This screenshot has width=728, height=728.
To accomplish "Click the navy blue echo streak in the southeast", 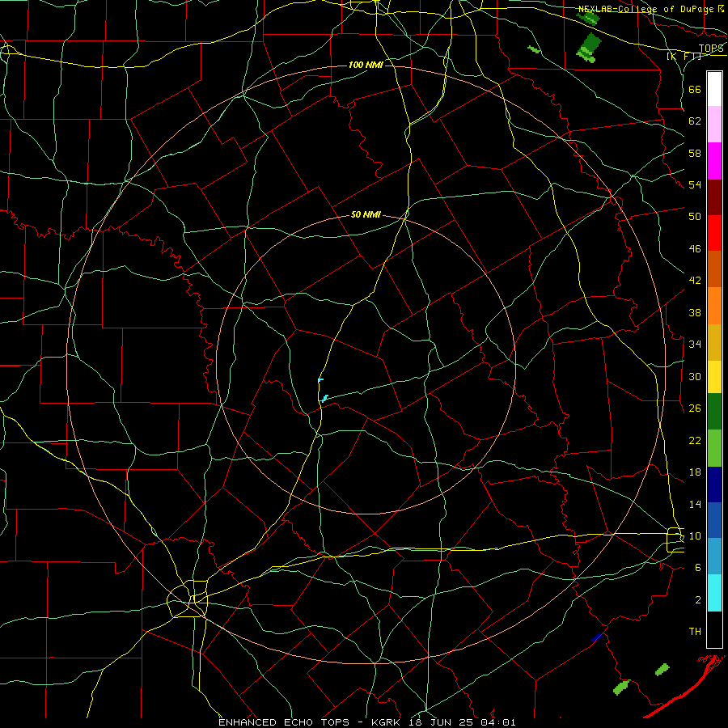I will click(597, 637).
